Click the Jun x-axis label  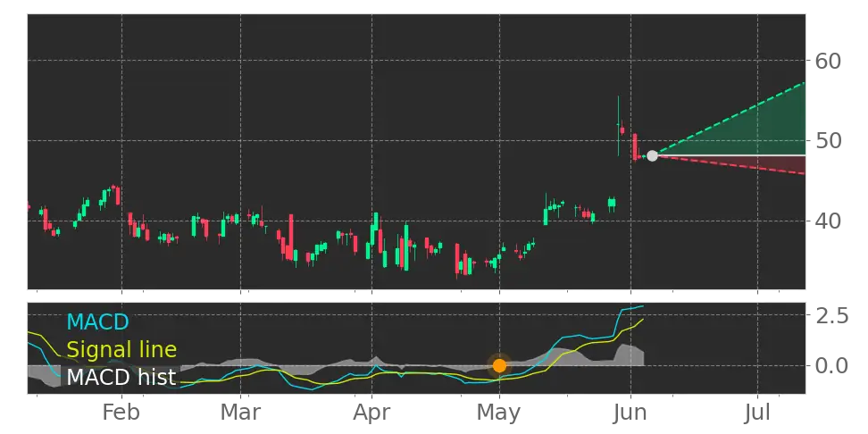pyautogui.click(x=630, y=413)
